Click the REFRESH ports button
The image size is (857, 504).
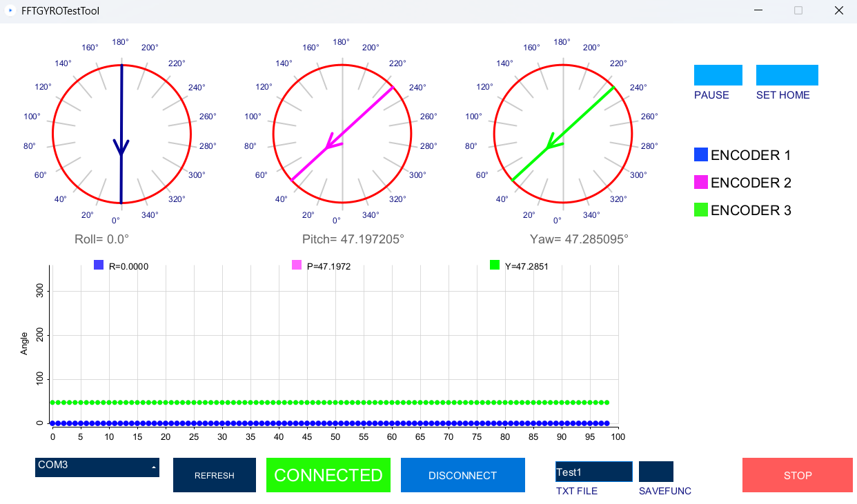(214, 475)
